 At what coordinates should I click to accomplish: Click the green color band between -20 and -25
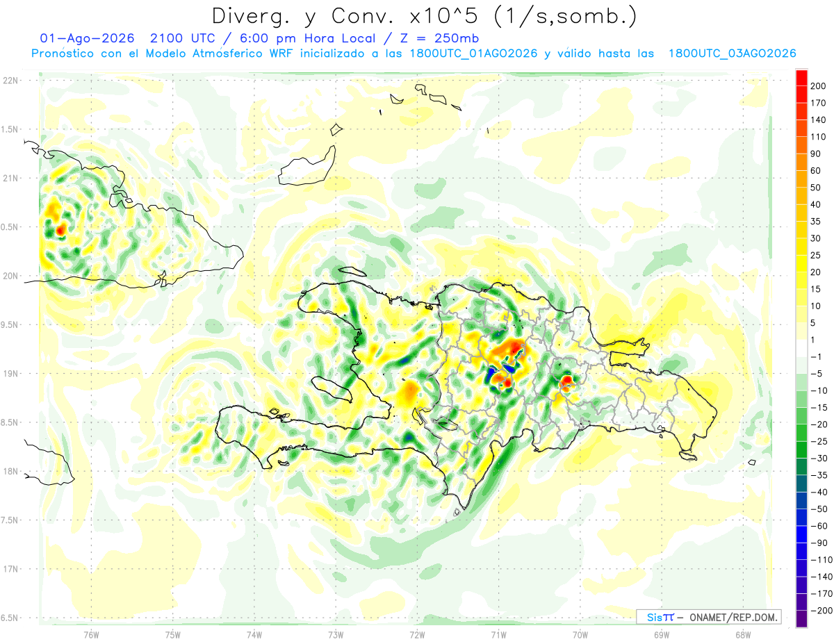click(802, 433)
